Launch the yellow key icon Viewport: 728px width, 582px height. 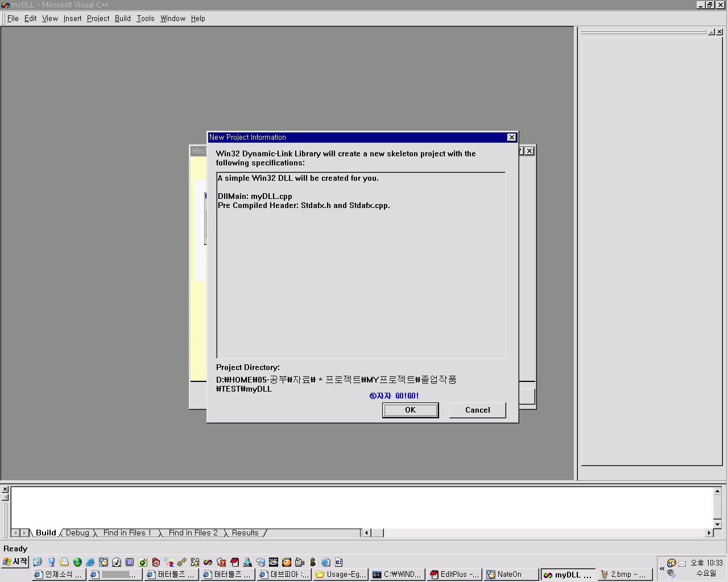coord(182,562)
